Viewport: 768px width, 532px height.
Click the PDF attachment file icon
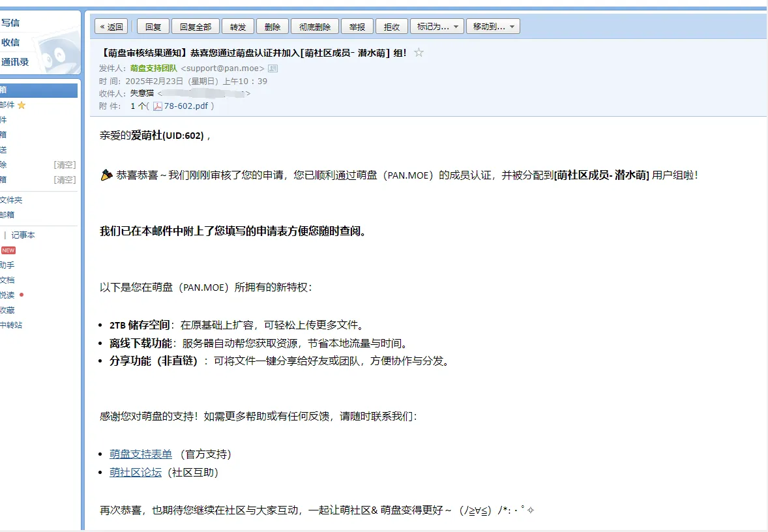pos(158,106)
